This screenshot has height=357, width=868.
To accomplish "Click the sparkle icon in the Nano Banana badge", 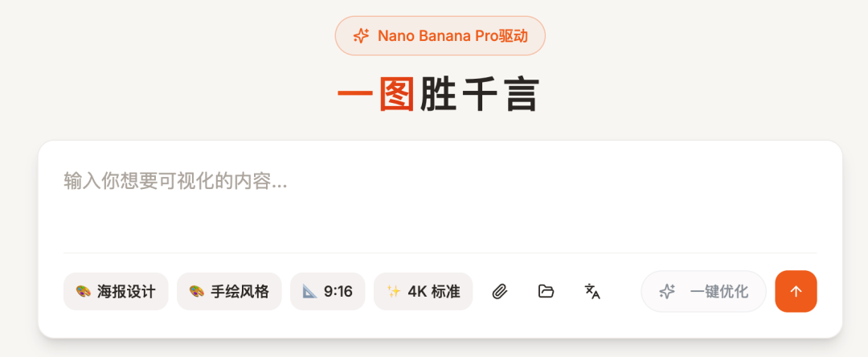I will (x=361, y=36).
